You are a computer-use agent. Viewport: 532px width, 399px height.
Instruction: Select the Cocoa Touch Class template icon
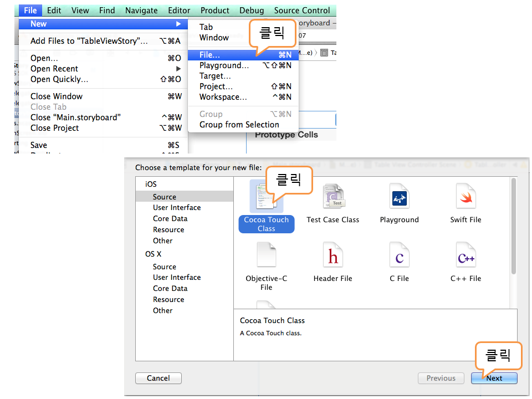coord(266,198)
